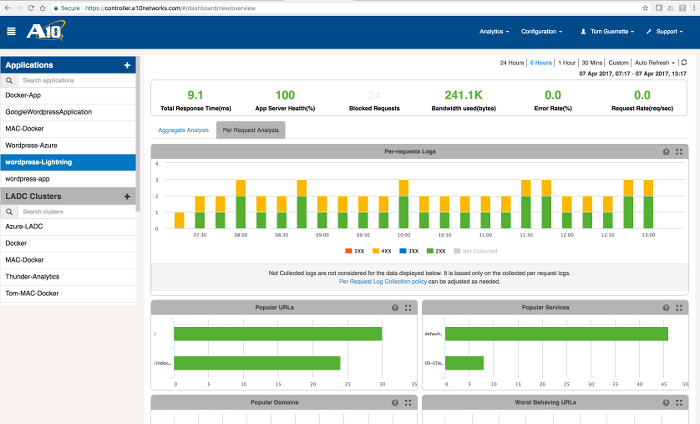Click the sidebar vertical scrollbar
The height and width of the screenshot is (424, 700).
coord(138,134)
